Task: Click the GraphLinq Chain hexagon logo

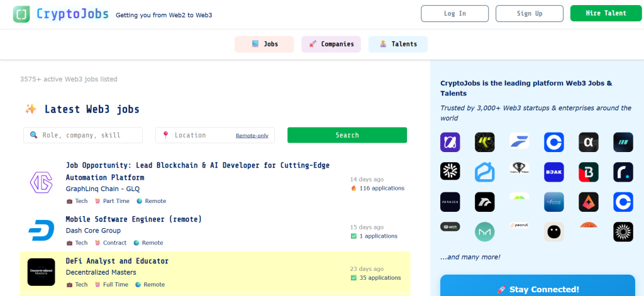Action: 41,182
